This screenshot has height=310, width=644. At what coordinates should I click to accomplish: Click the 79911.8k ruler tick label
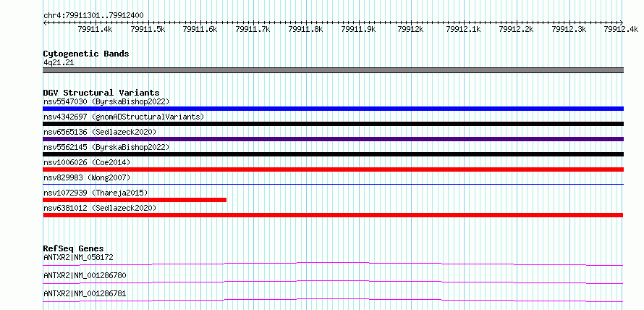coord(305,29)
